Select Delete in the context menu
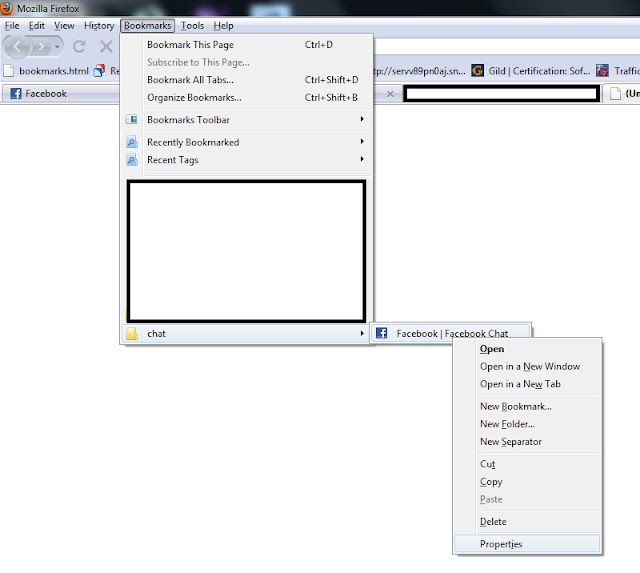 coord(527,522)
